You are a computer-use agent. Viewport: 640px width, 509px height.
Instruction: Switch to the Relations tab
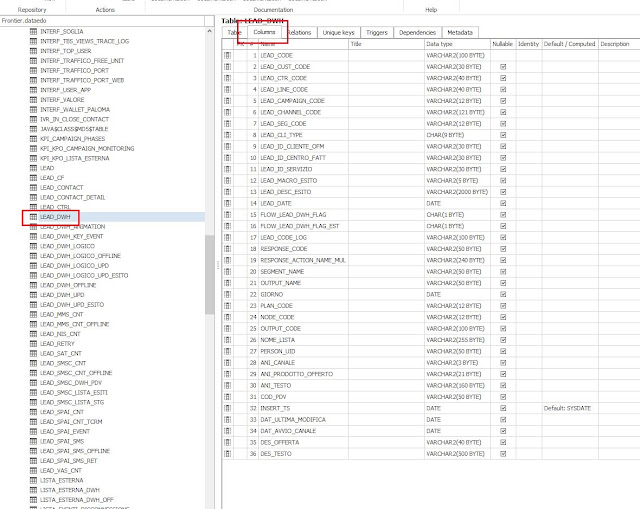pos(299,33)
